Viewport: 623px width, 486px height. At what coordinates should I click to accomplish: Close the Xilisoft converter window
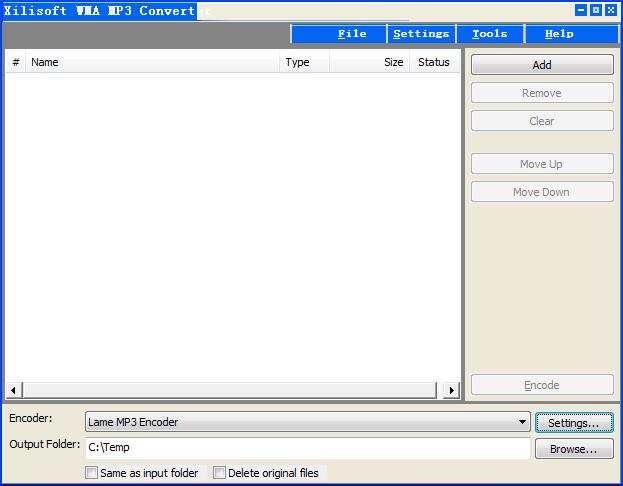click(x=611, y=10)
